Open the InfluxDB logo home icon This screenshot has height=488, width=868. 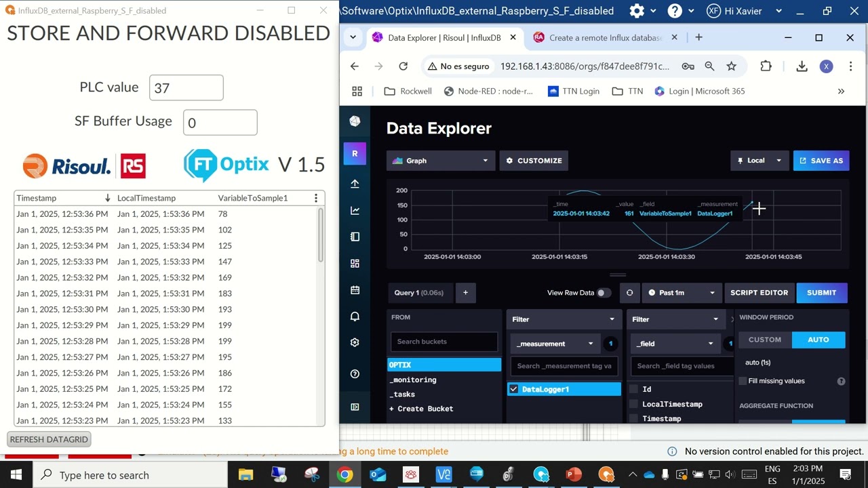[355, 121]
